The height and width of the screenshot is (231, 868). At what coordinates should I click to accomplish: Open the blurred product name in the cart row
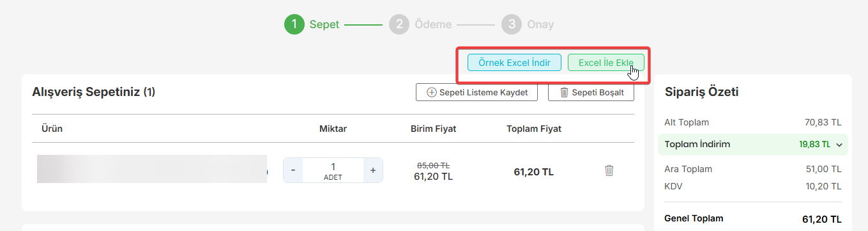pos(152,169)
